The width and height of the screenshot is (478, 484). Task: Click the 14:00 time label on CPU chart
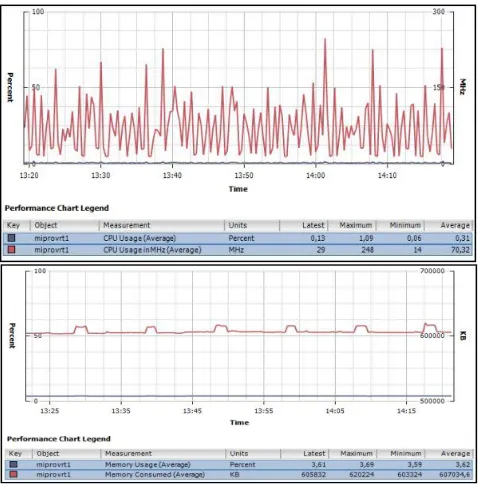click(x=315, y=175)
